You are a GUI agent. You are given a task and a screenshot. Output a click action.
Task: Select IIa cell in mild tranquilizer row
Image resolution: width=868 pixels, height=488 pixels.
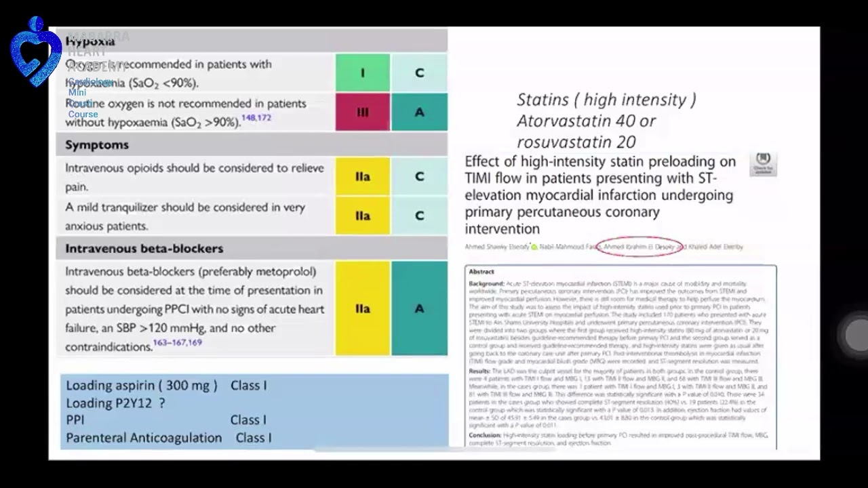363,216
